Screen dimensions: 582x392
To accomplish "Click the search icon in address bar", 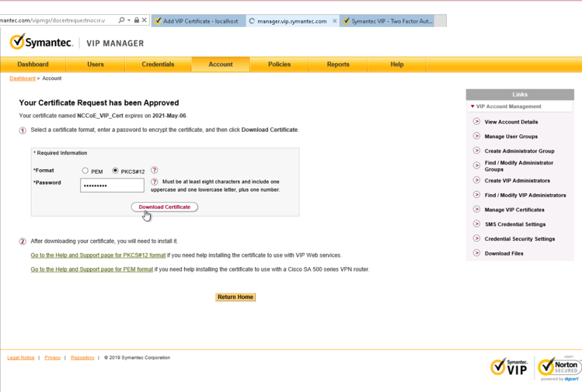I will [121, 20].
